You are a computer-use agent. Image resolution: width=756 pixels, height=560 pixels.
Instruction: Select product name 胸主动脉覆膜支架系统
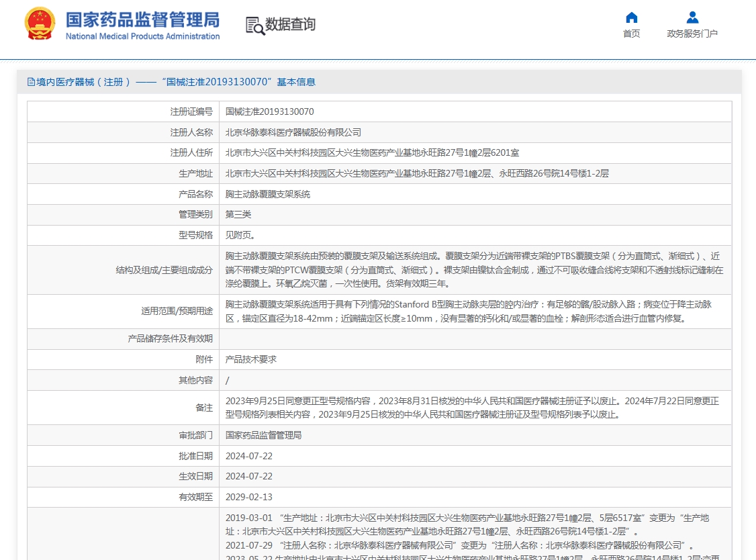pos(268,194)
